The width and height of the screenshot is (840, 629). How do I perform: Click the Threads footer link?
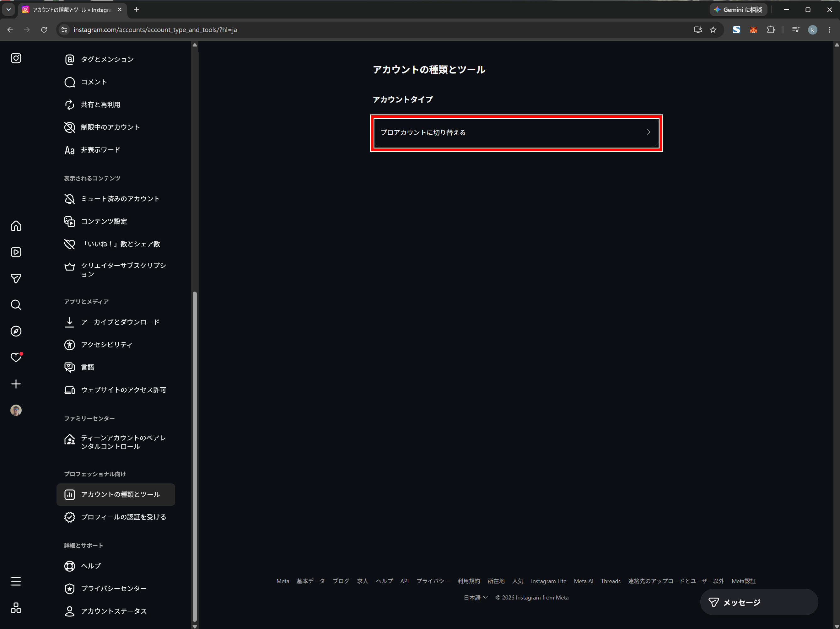click(610, 581)
